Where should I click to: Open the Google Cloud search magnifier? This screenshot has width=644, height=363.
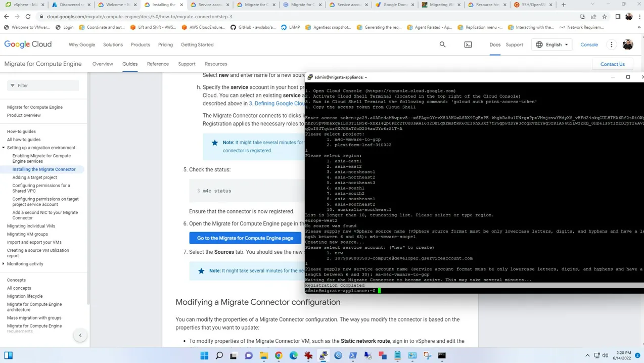(x=442, y=44)
